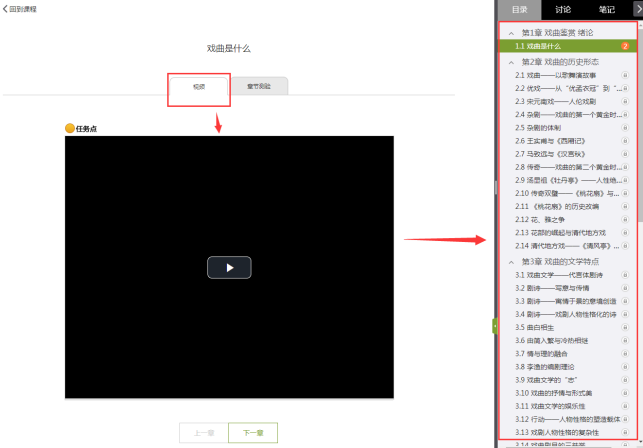Click the orange 任务点 status icon

click(x=70, y=128)
